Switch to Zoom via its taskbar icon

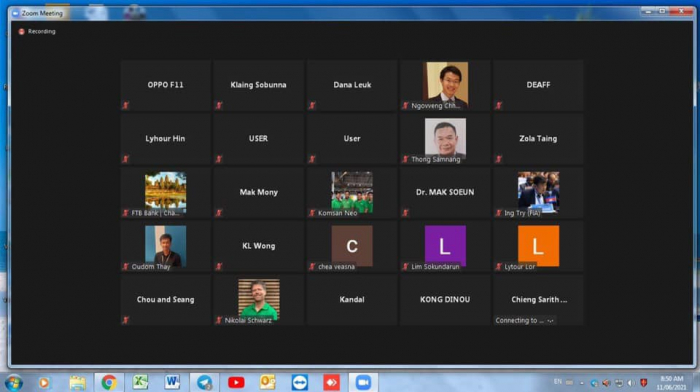point(363,383)
